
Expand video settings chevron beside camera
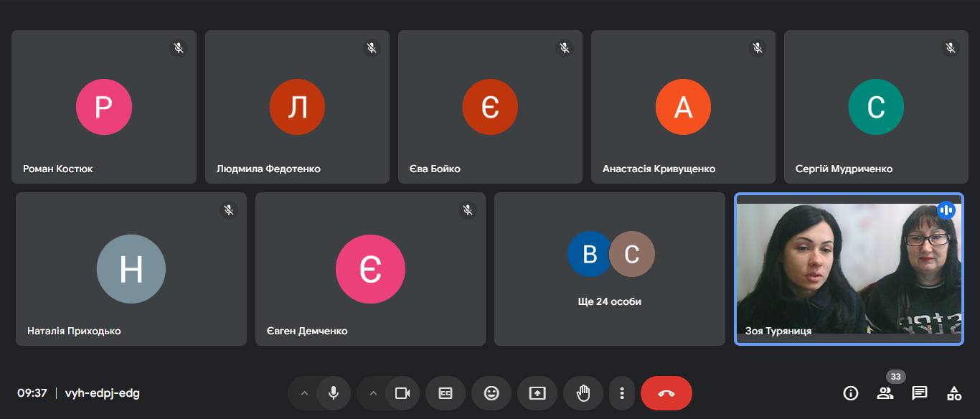[373, 393]
